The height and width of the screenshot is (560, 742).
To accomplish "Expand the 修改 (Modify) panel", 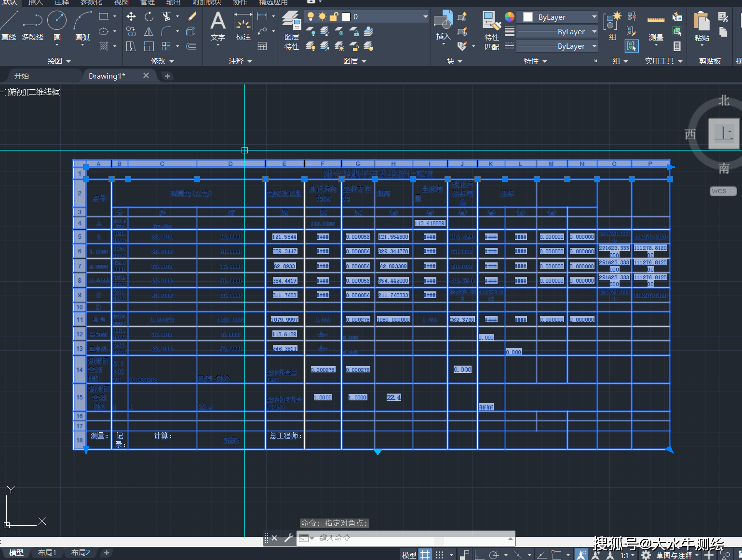I will click(162, 61).
